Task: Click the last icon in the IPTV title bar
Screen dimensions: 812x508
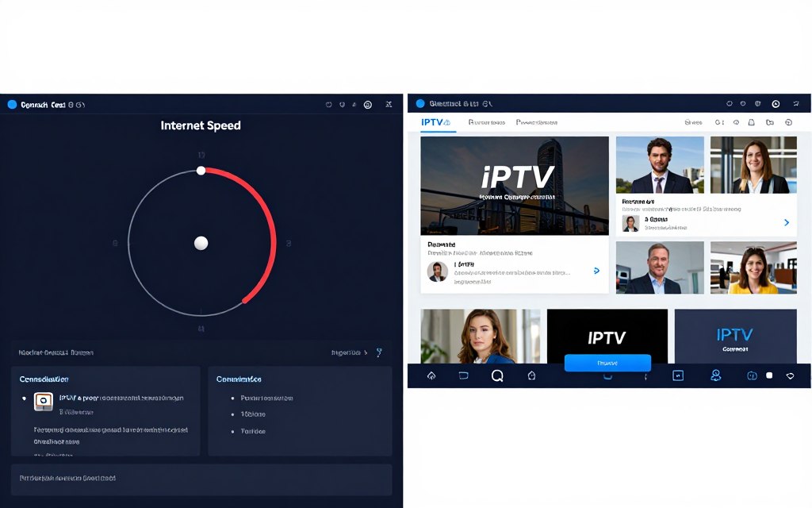Action: [x=796, y=104]
